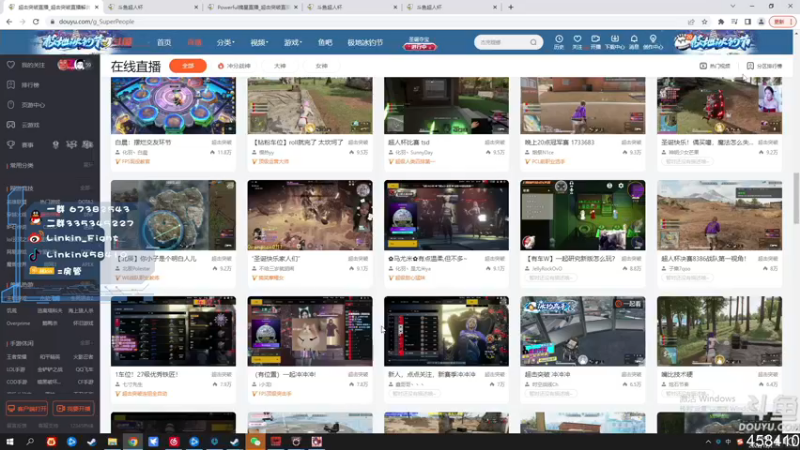Show hidden tray icons chevron in taskbar
800x450 pixels.
tap(708, 442)
